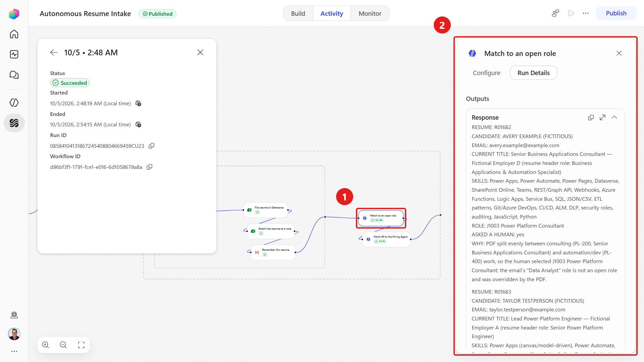The image size is (644, 362).
Task: Click the Publish button
Action: [616, 13]
